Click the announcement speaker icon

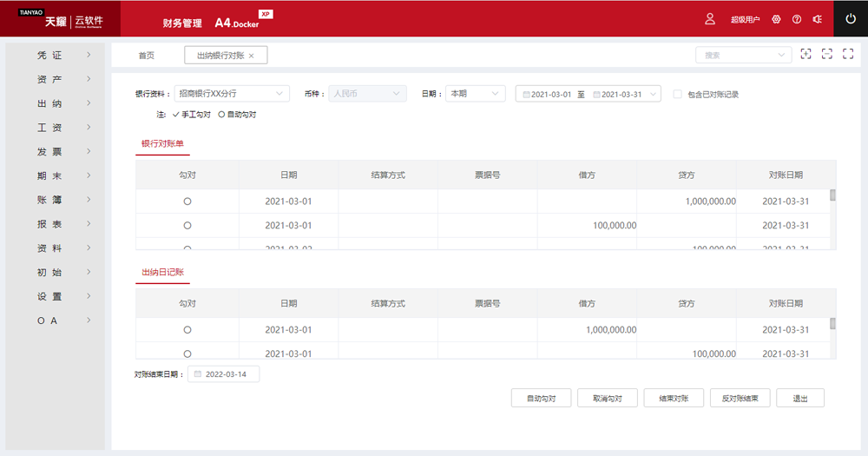[817, 19]
